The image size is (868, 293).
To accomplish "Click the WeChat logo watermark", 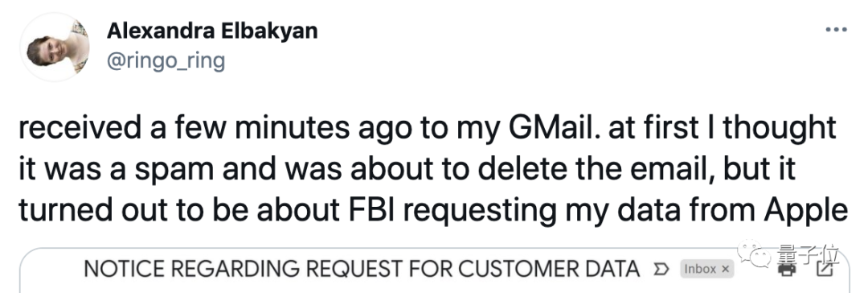I will (x=755, y=254).
